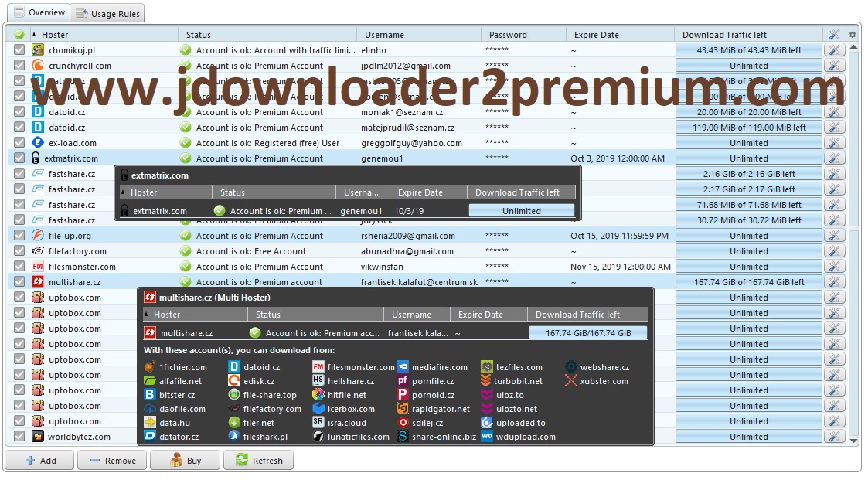Disable the ex-load.com account checkbox
The width and height of the screenshot is (868, 480).
(x=19, y=143)
